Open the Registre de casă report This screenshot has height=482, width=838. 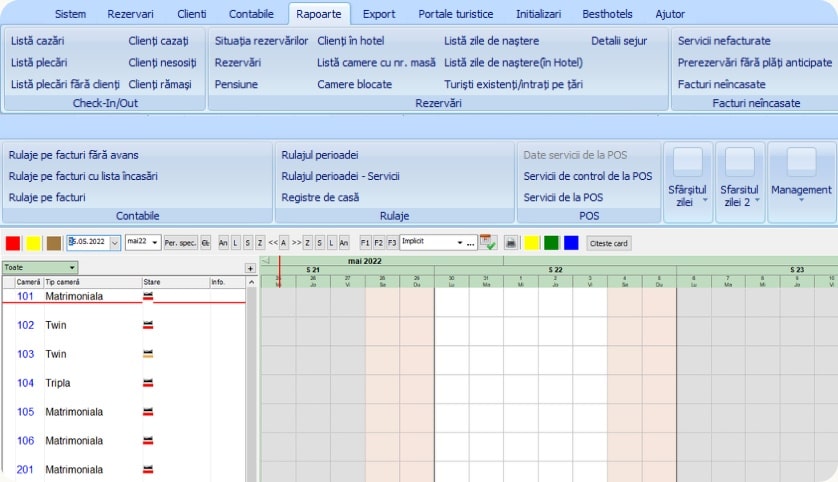click(320, 197)
